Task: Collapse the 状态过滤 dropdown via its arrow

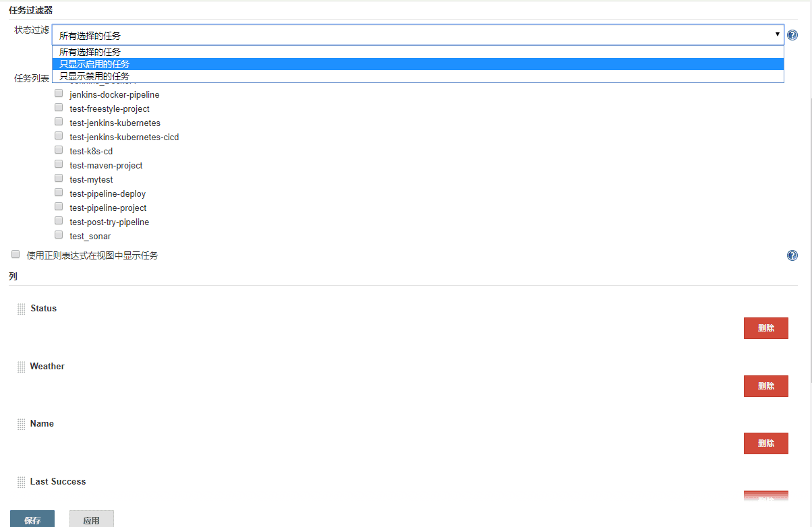Action: [x=777, y=34]
